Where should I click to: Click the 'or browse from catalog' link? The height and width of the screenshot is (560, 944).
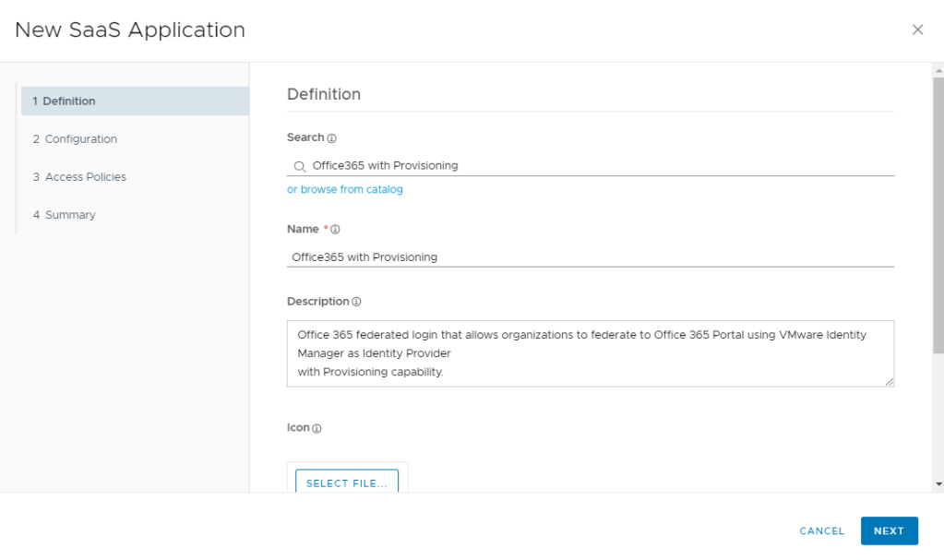point(345,189)
